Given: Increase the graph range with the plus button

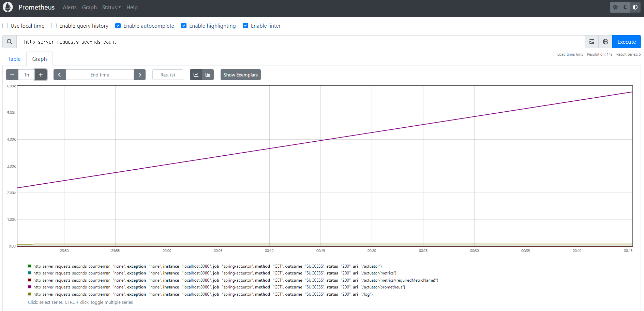Looking at the screenshot, I should coord(41,75).
